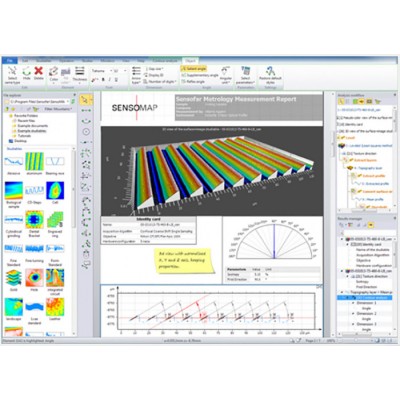Switch to the Contour analysis ribbon tab
Image resolution: width=400 pixels, height=400 pixels.
tap(165, 61)
